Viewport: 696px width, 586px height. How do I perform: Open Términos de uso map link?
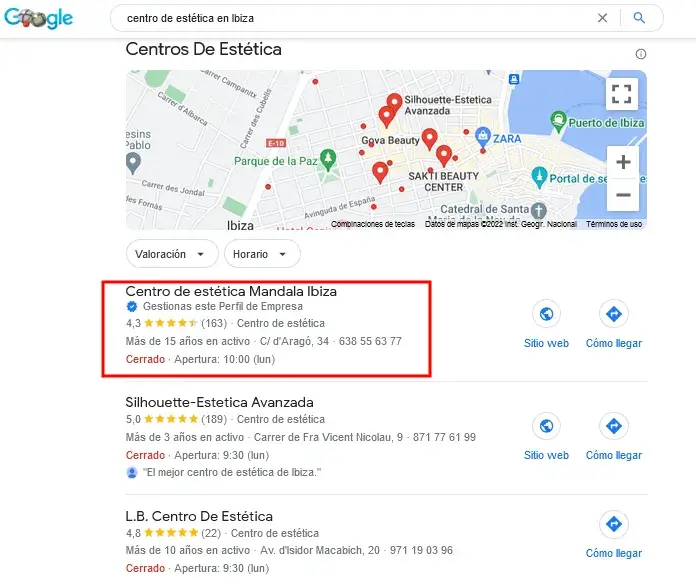pos(614,224)
